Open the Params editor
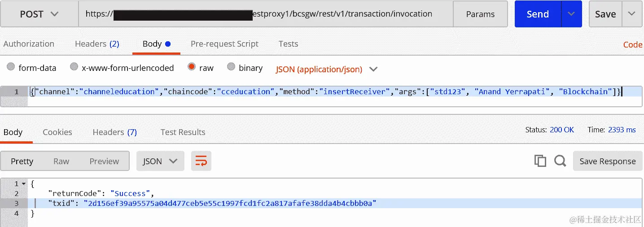Viewport: 644px width, 227px height. [x=480, y=14]
